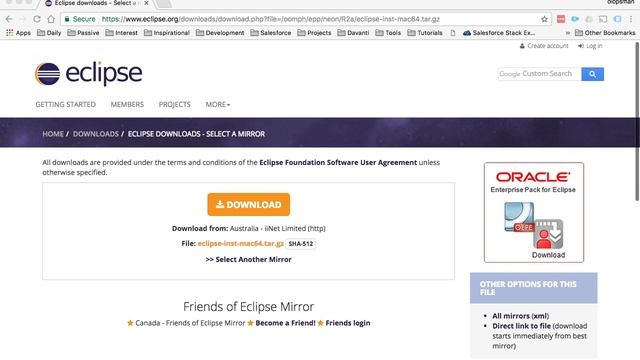Image resolution: width=640 pixels, height=360 pixels.
Task: Click All mirrors (xml) link
Action: point(520,316)
